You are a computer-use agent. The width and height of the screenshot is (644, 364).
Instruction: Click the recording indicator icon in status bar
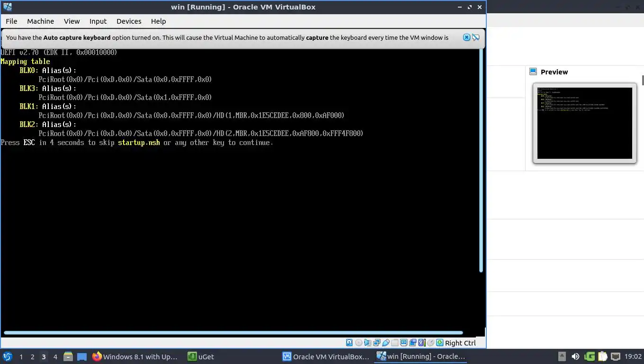[x=412, y=343]
